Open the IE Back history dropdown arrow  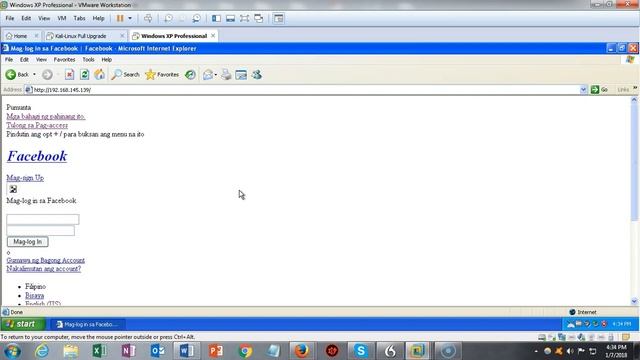(34, 75)
